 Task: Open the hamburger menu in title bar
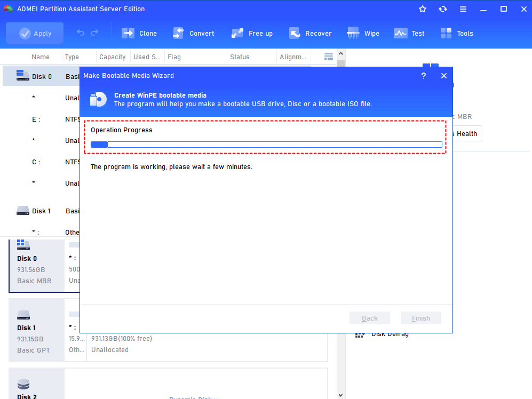coord(463,9)
